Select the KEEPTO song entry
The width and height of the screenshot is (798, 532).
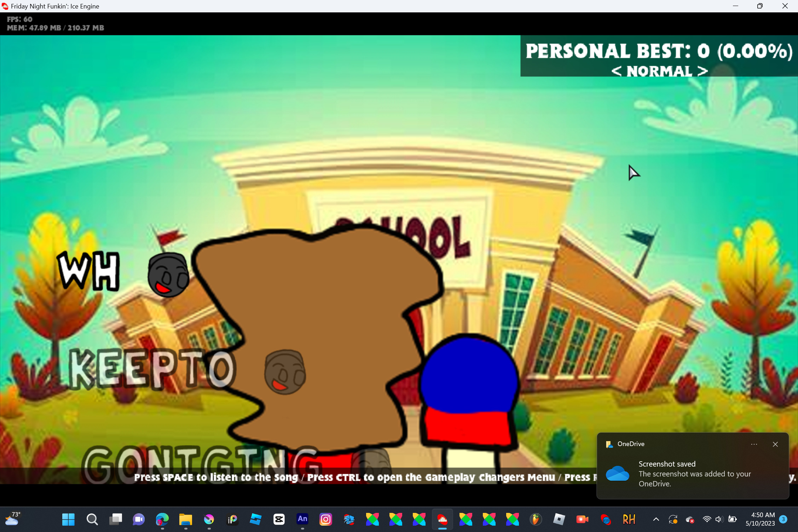pyautogui.click(x=152, y=368)
